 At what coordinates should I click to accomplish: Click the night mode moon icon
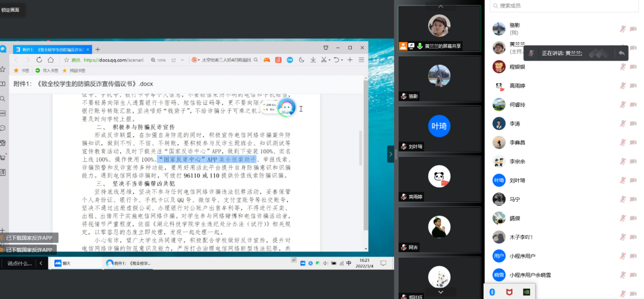(x=301, y=60)
